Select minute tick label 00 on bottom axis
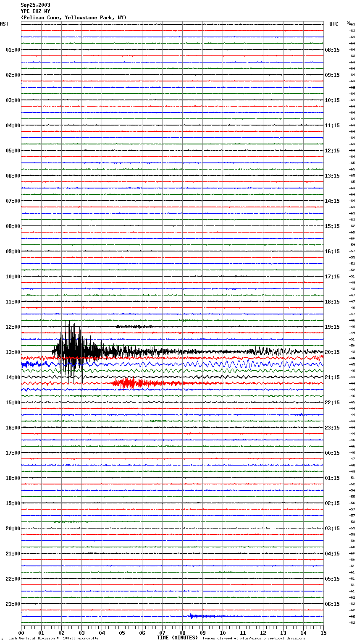Viewport: 357px width, 644px height. click(21, 633)
